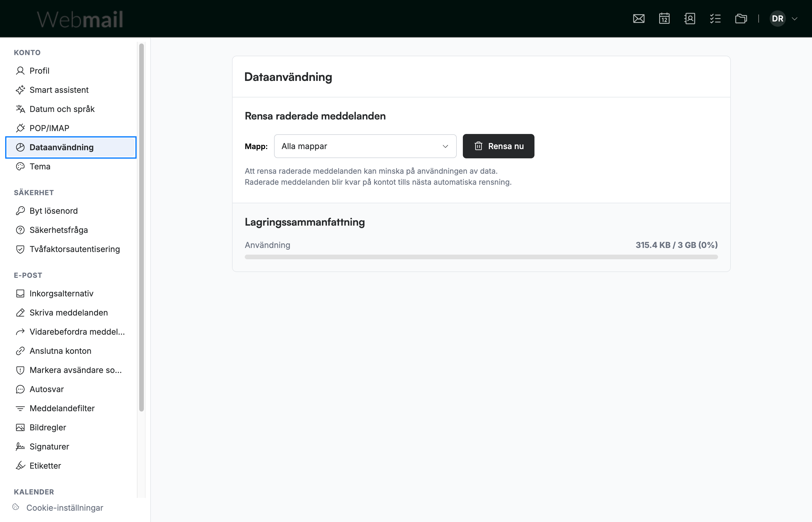Click the Dataanvändning pie chart icon
This screenshot has height=522, width=812.
pos(20,147)
